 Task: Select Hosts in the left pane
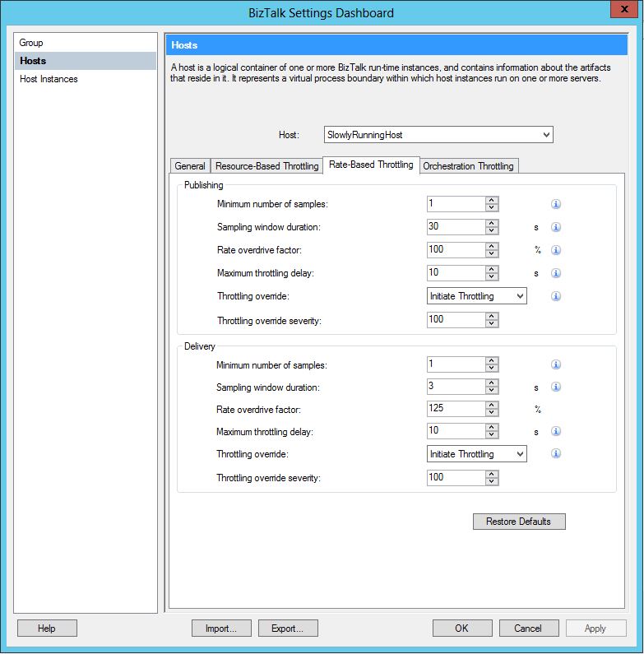85,61
